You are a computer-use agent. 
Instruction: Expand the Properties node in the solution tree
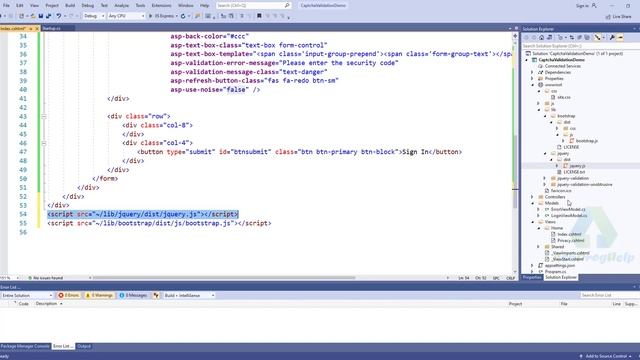(x=532, y=78)
